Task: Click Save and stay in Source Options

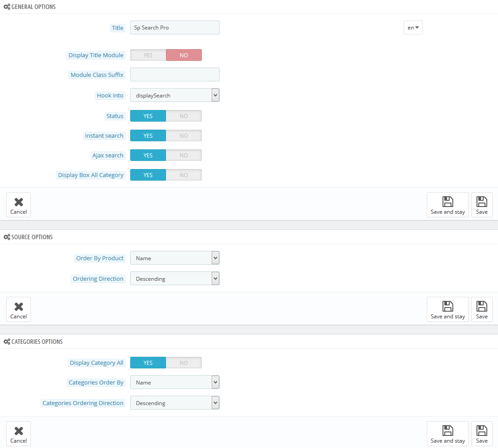Action: pos(447,309)
